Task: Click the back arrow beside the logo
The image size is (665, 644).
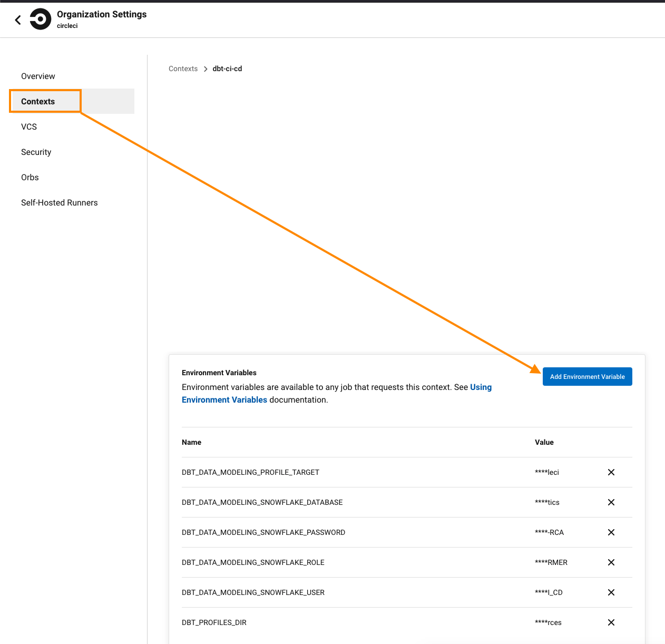Action: [x=17, y=19]
